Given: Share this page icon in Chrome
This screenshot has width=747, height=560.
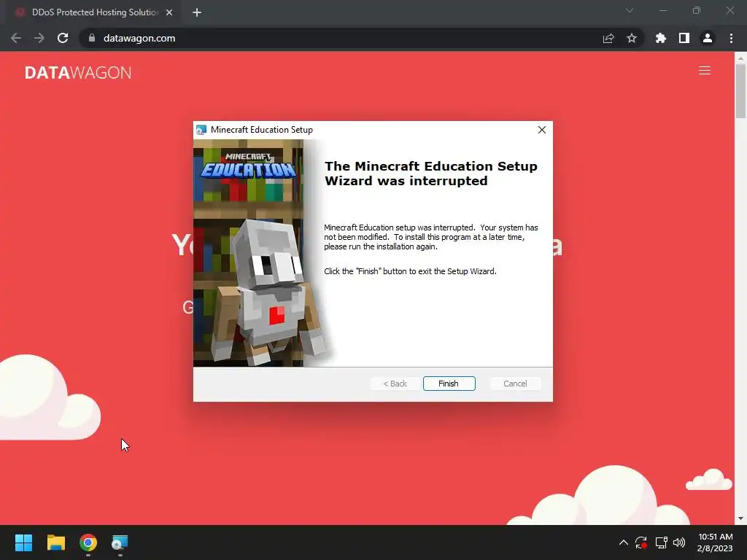Looking at the screenshot, I should click(608, 38).
